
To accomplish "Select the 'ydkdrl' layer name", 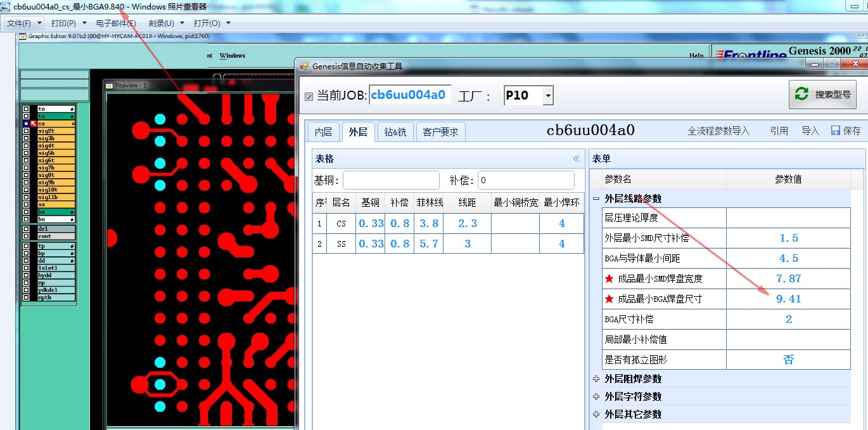I will click(x=56, y=290).
